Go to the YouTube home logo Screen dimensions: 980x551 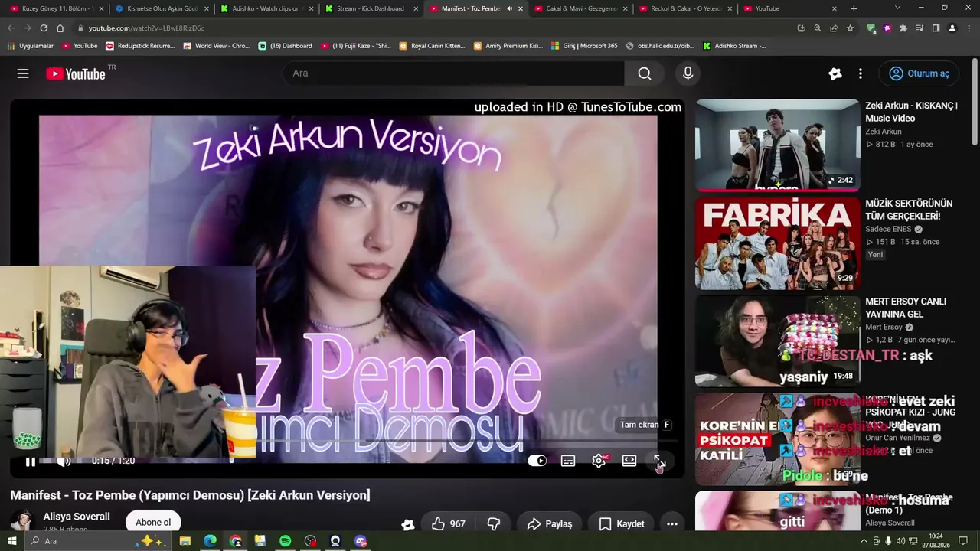point(76,73)
